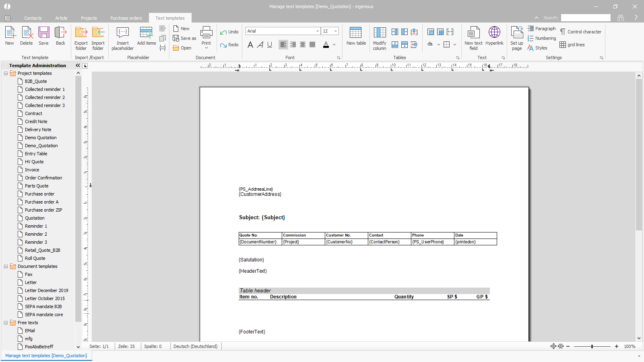The width and height of the screenshot is (644, 362).
Task: Click the Undo button
Action: [229, 32]
